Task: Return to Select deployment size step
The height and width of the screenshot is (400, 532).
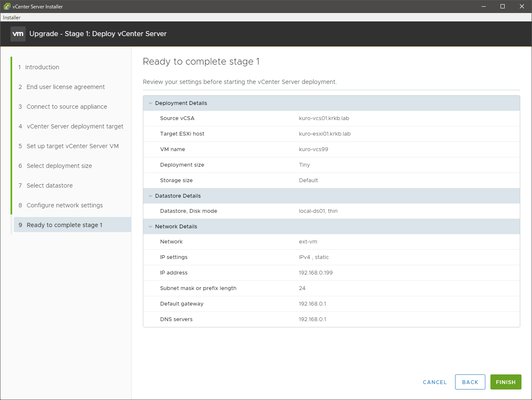Action: (x=59, y=166)
